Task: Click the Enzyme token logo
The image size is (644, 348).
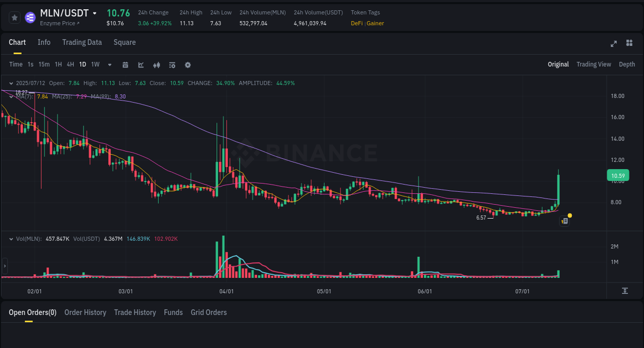Action: [x=30, y=17]
